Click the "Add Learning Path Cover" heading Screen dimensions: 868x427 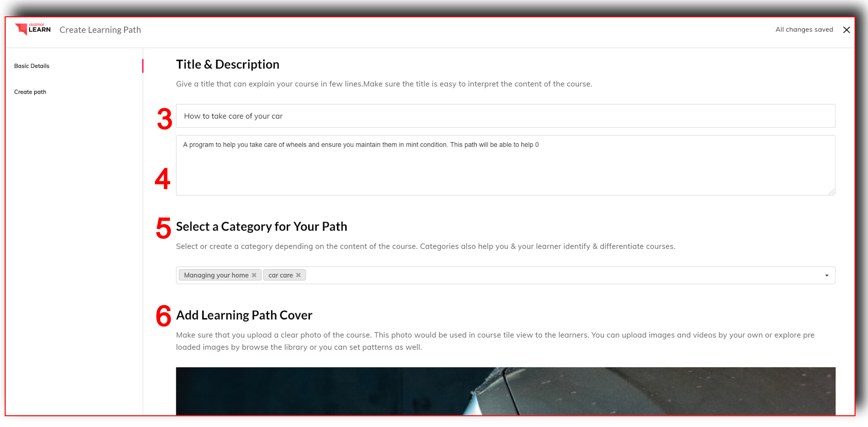[244, 315]
